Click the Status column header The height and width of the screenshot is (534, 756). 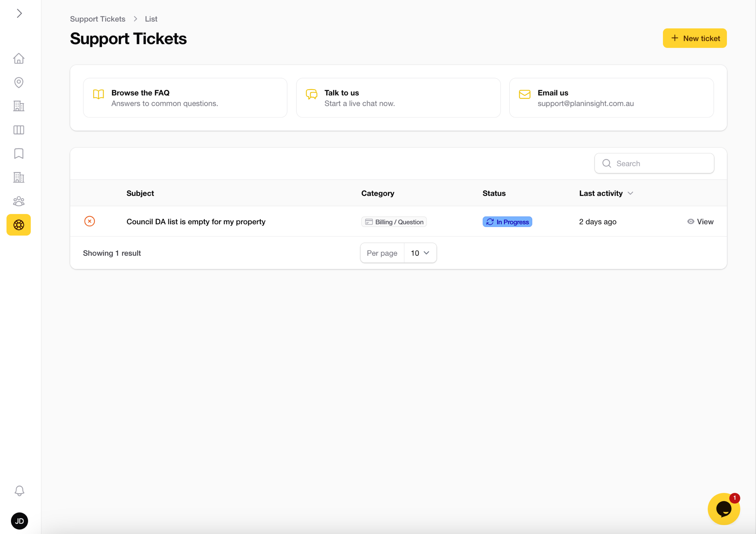(x=494, y=193)
